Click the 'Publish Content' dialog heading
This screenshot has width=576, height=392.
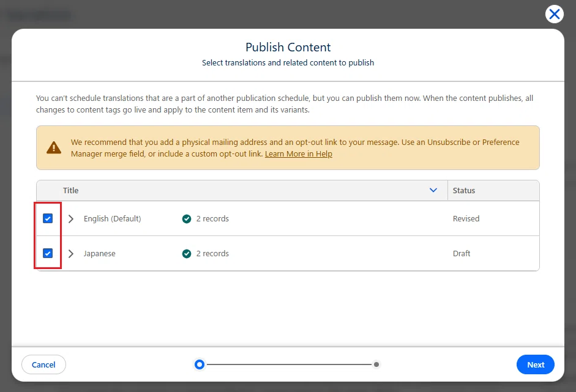click(288, 47)
